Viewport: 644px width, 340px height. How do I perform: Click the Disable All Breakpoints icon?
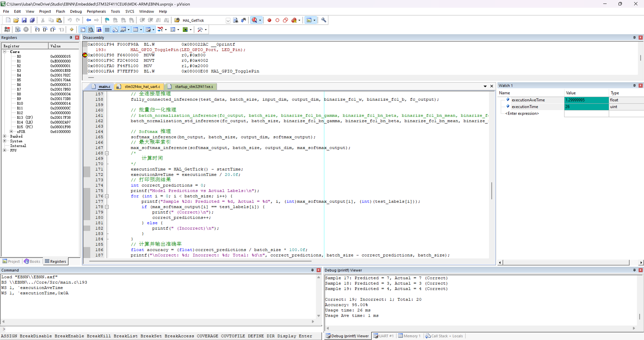(x=285, y=20)
